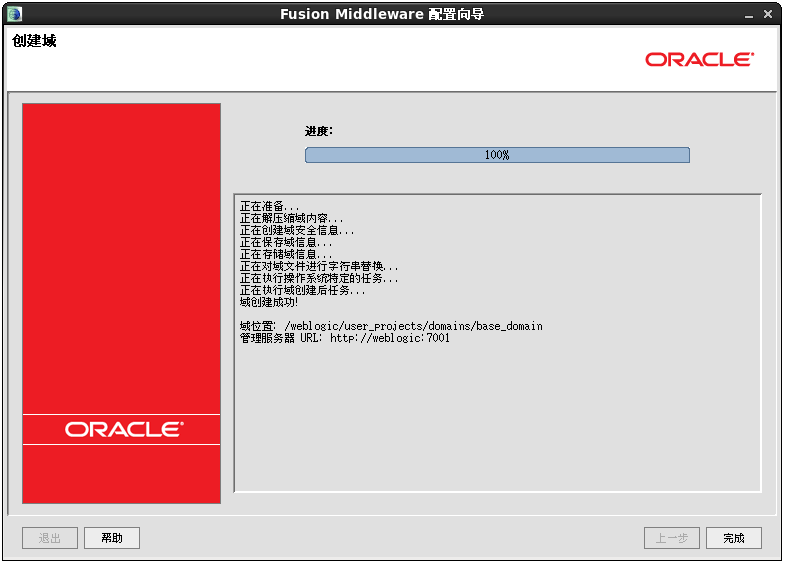Click the 完成 (Finish) button

(733, 538)
